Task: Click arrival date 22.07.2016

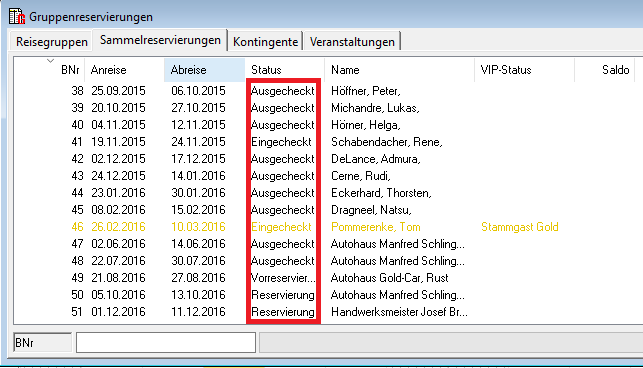Action: point(118,261)
